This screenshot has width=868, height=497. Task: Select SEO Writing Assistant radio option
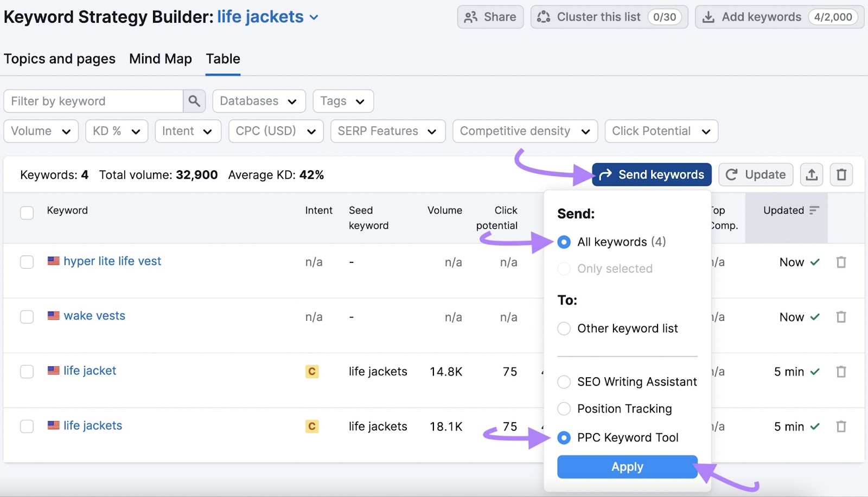click(x=564, y=382)
